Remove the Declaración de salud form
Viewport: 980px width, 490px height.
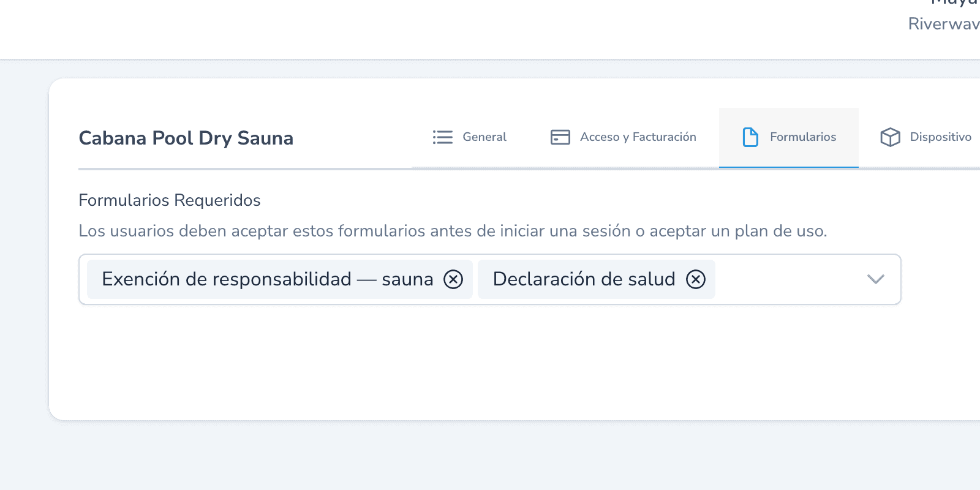tap(696, 279)
